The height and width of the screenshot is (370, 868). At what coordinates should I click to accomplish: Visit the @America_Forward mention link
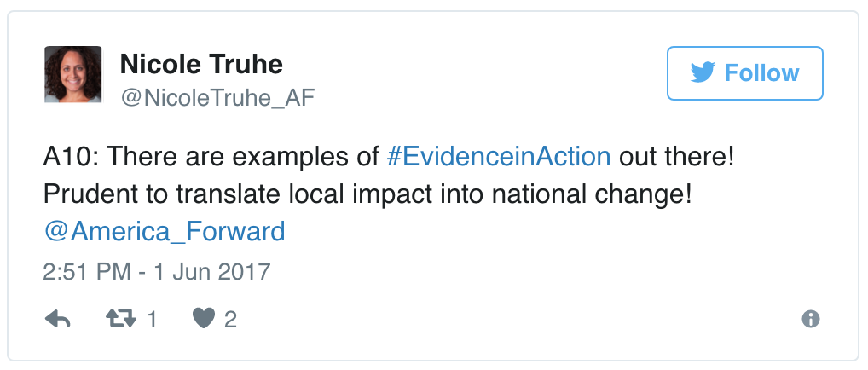pos(164,231)
